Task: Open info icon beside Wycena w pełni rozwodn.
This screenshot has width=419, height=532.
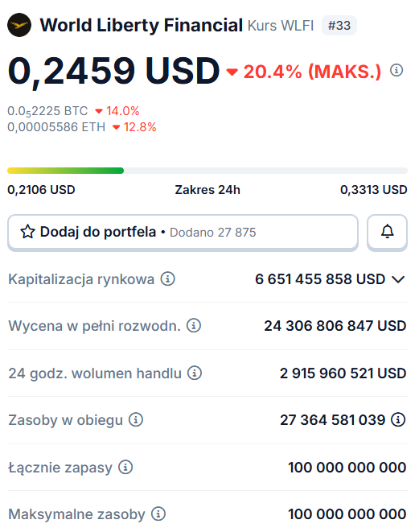Action: click(x=194, y=325)
